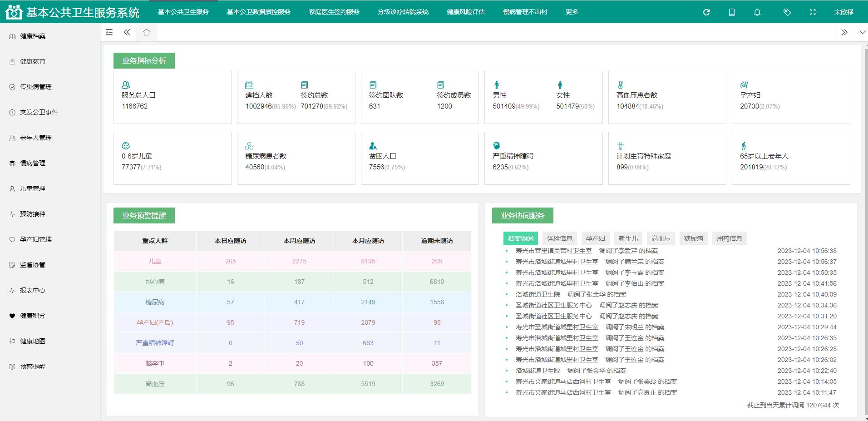Click the pregnant women (孕产妇) card icon

[744, 85]
